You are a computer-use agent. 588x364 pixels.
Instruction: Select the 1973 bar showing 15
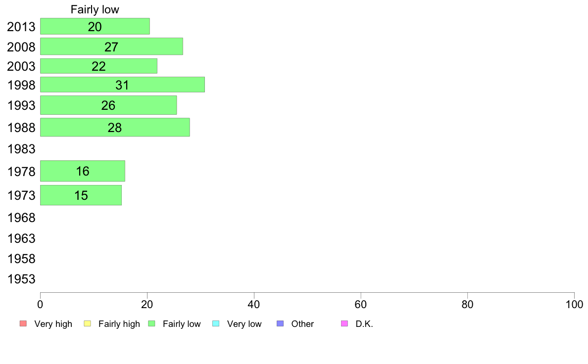[81, 195]
